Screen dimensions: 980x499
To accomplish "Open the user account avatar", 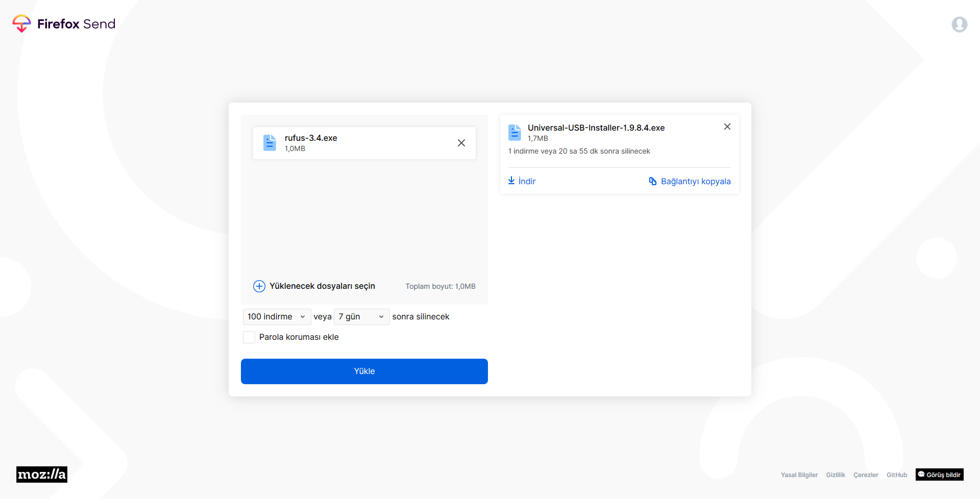I will [x=959, y=24].
